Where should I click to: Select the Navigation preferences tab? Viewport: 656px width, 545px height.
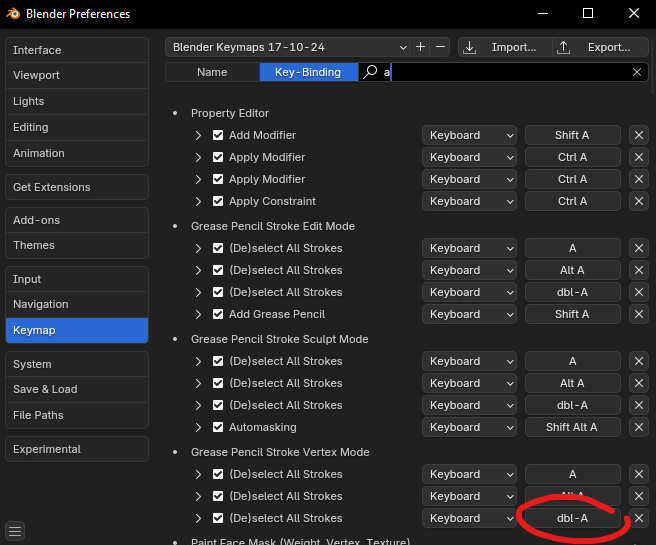coord(77,304)
